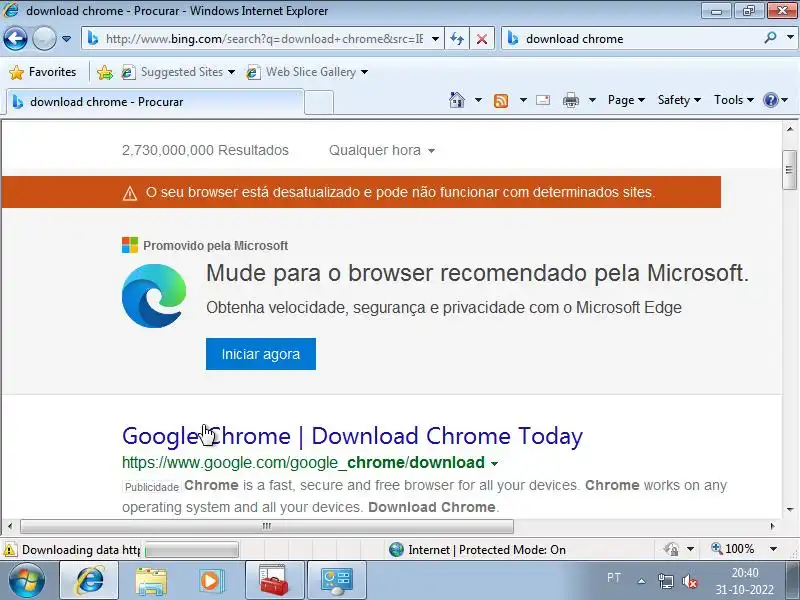Open the recent pages dropdown arrow
This screenshot has width=800, height=600.
66,39
